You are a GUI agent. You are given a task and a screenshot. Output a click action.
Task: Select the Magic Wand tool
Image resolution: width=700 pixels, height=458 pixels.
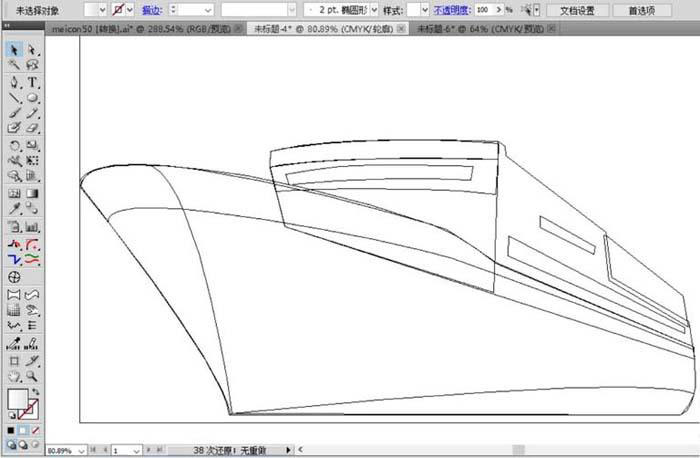tap(14, 65)
